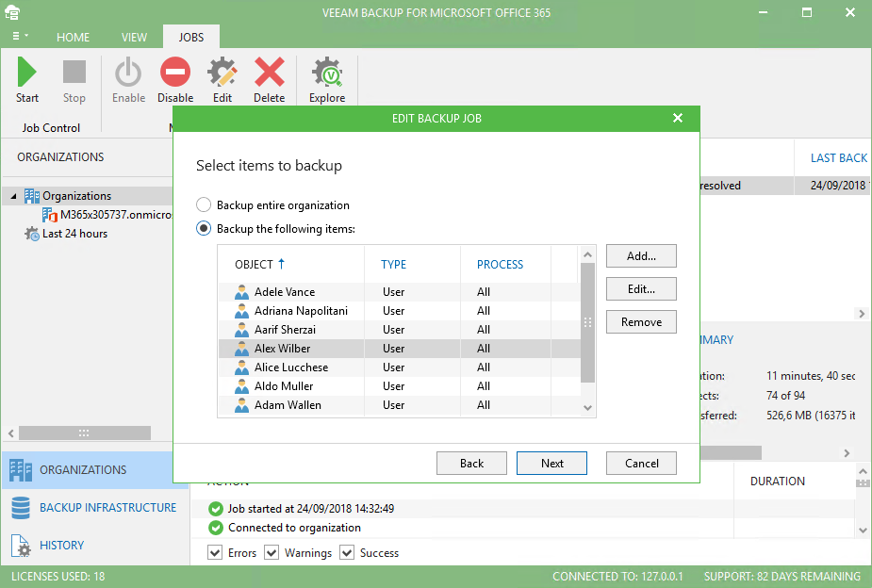
Task: Click the SUPPORT: 82 DAYS REMAINING status
Action: (x=782, y=577)
